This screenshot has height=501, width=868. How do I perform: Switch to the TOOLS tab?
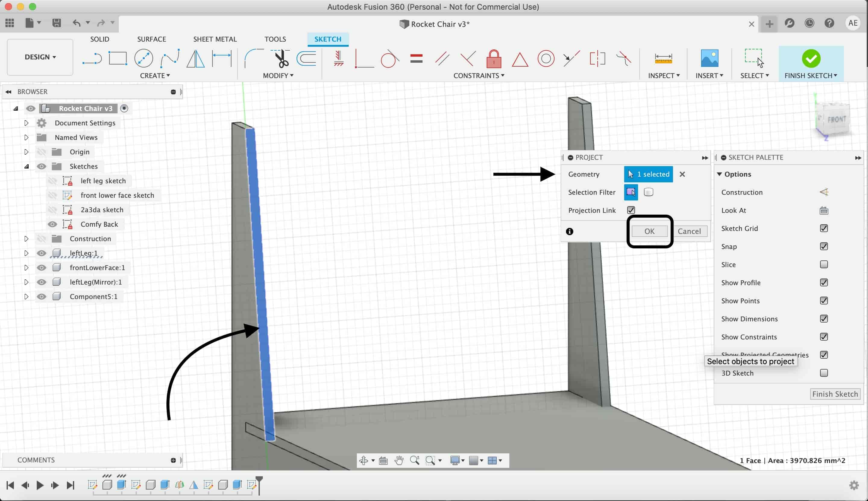coord(275,39)
